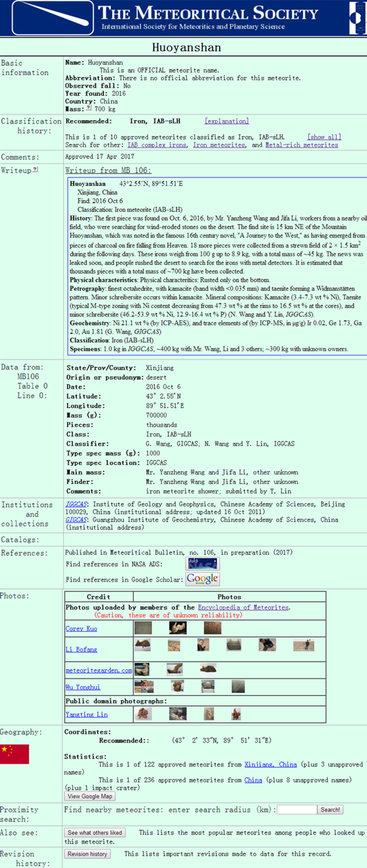Click the Pieces value 'thousands'
Viewport: 367px width, 868px height.
(x=161, y=425)
